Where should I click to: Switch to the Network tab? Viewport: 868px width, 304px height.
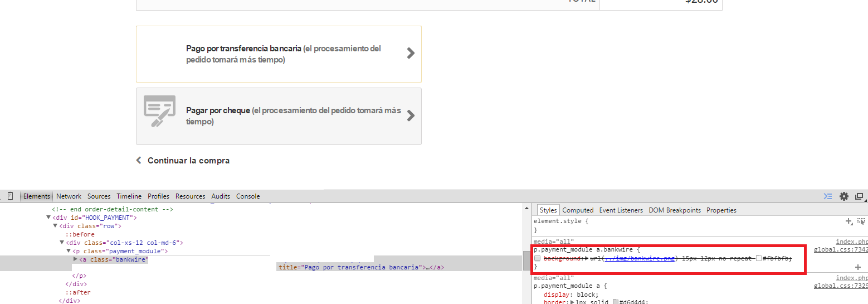click(x=69, y=196)
